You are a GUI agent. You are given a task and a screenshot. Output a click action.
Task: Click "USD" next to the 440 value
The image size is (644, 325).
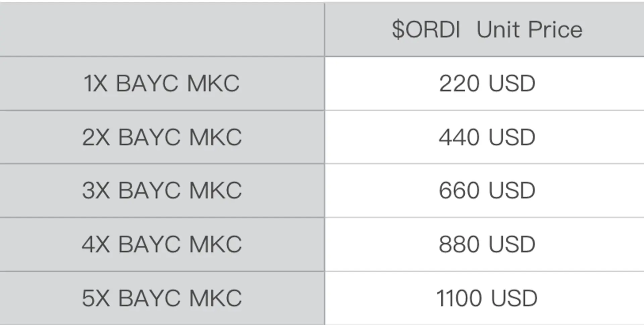pyautogui.click(x=512, y=137)
